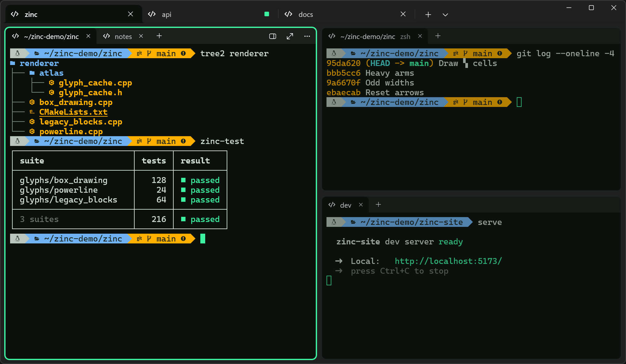Switch to the docs window tab
The height and width of the screenshot is (364, 626).
pos(346,14)
